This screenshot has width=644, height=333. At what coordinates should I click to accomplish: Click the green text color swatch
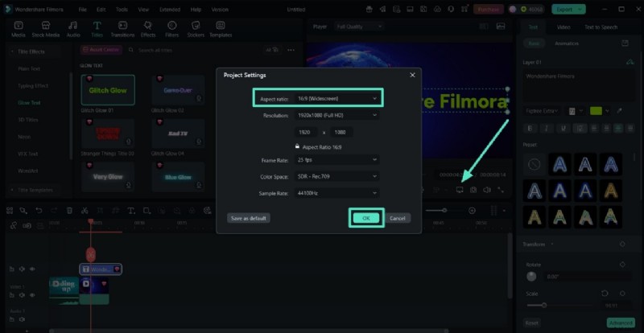click(596, 110)
